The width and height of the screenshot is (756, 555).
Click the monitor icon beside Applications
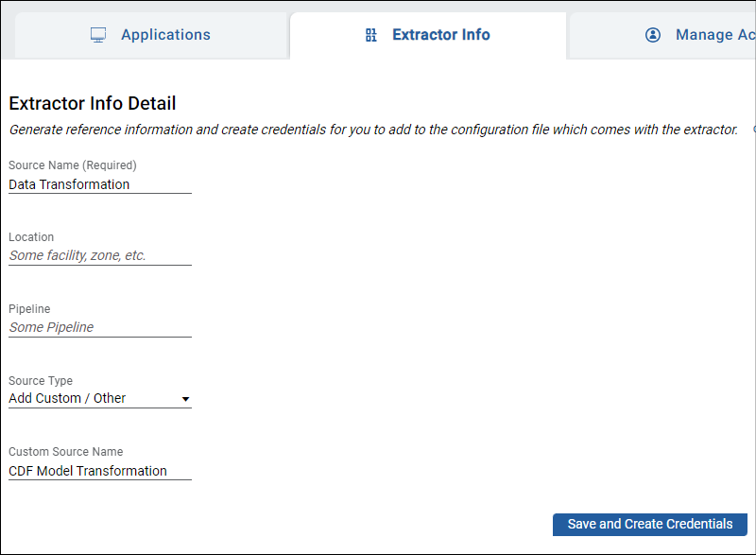(98, 35)
